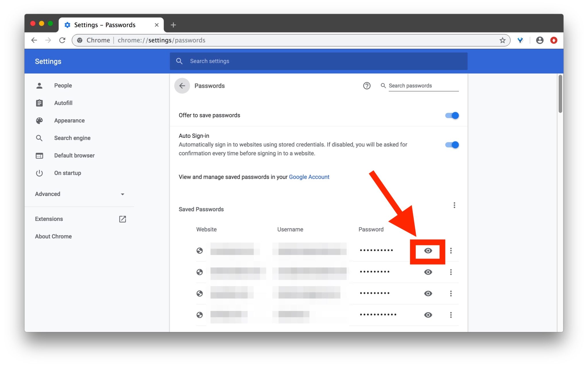588x367 pixels.
Task: Reload the Chrome settings page
Action: [x=62, y=40]
